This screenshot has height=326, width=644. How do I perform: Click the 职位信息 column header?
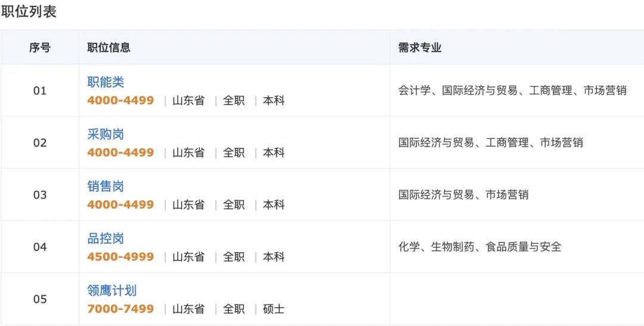coord(109,48)
